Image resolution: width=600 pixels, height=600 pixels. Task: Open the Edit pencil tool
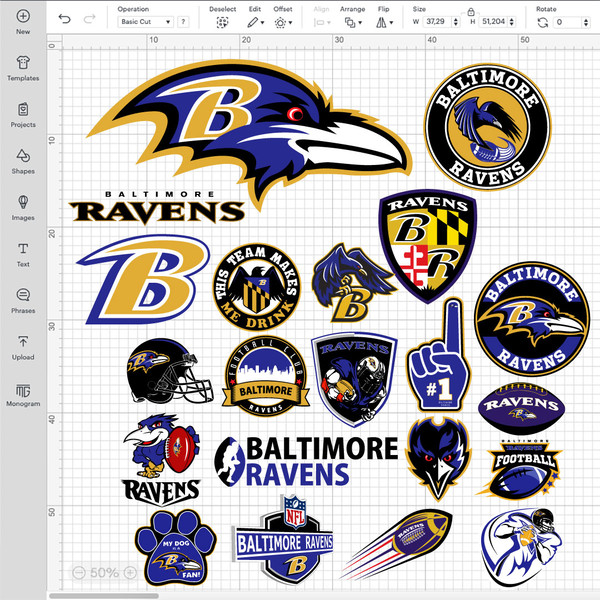click(252, 23)
